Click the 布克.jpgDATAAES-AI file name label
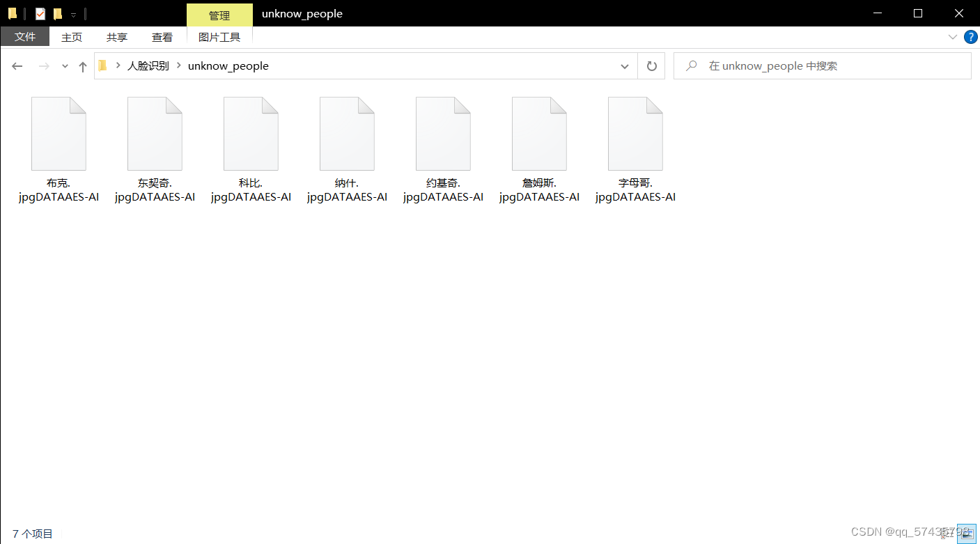The height and width of the screenshot is (544, 980). pos(59,190)
